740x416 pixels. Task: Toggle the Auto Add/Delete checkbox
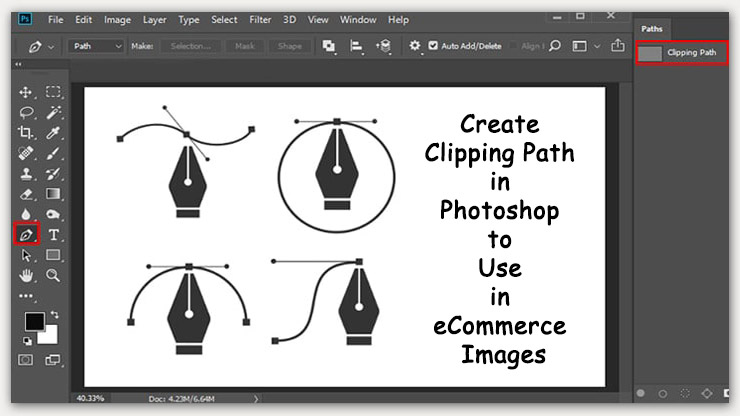coord(433,46)
